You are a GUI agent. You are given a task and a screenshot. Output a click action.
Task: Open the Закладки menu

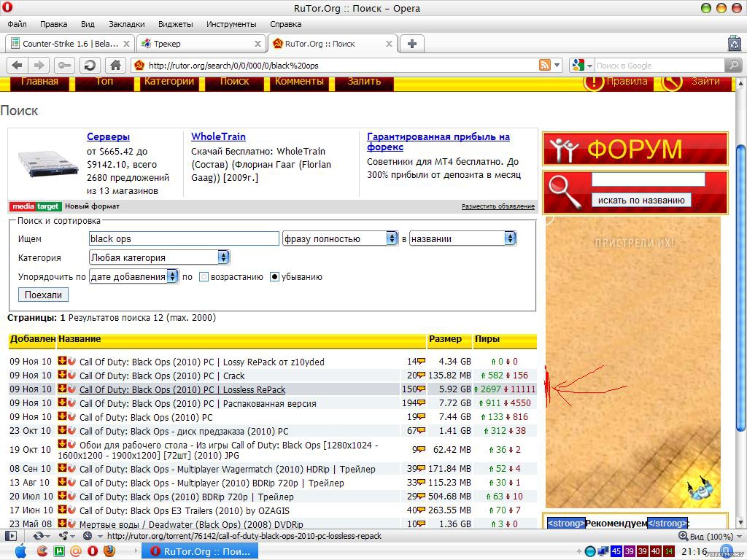(x=127, y=24)
